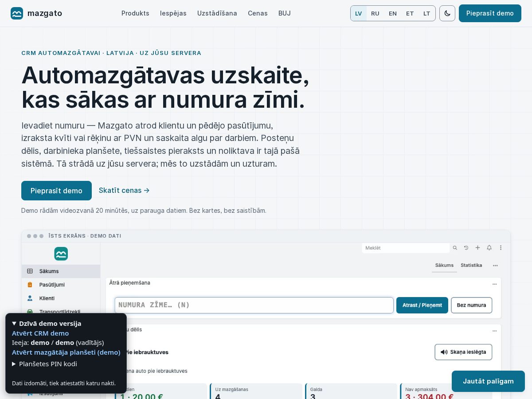Screen dimensions: 532x399
Task: Follow the Atvērt CRM demo link
Action: pyautogui.click(x=40, y=333)
